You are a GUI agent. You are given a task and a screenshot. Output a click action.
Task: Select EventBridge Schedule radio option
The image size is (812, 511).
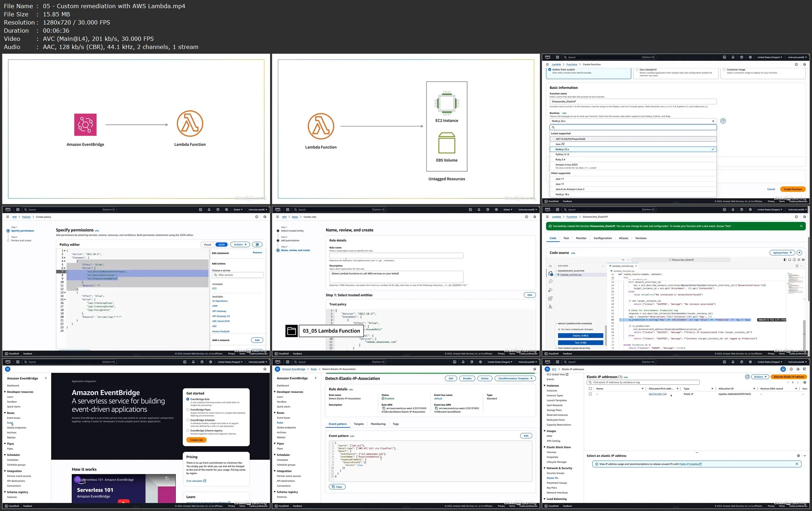click(188, 420)
